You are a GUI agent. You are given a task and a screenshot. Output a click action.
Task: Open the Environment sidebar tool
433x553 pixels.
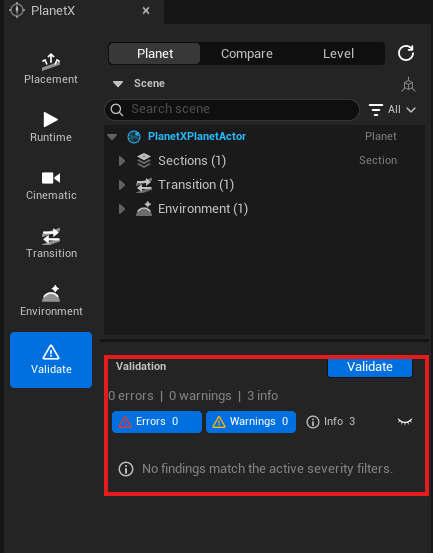51,301
